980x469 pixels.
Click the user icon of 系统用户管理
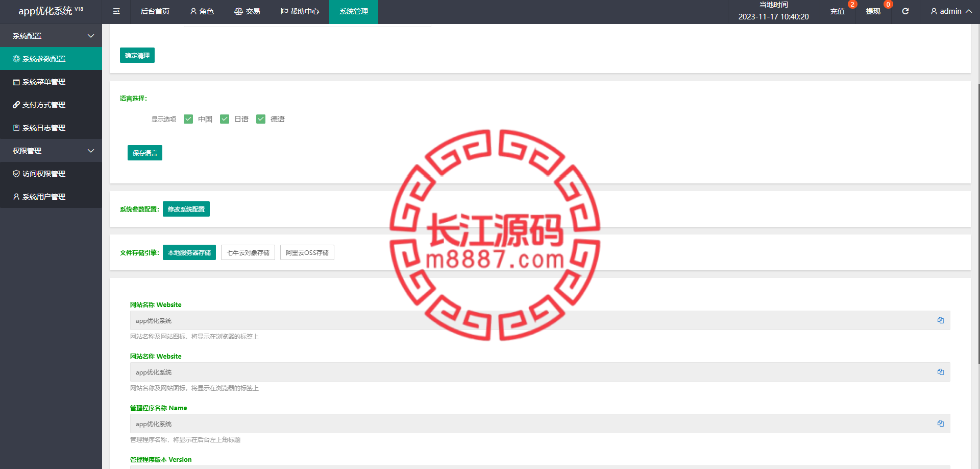pos(16,197)
